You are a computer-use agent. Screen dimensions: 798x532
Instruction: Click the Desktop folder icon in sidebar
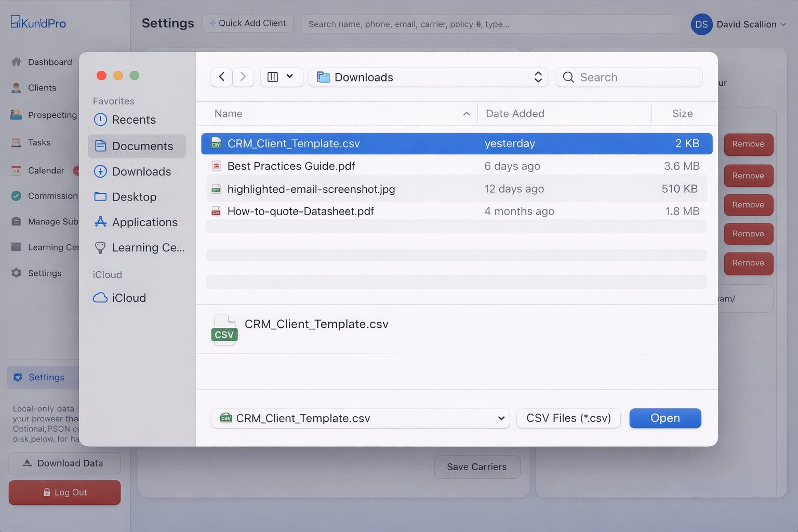pyautogui.click(x=100, y=197)
